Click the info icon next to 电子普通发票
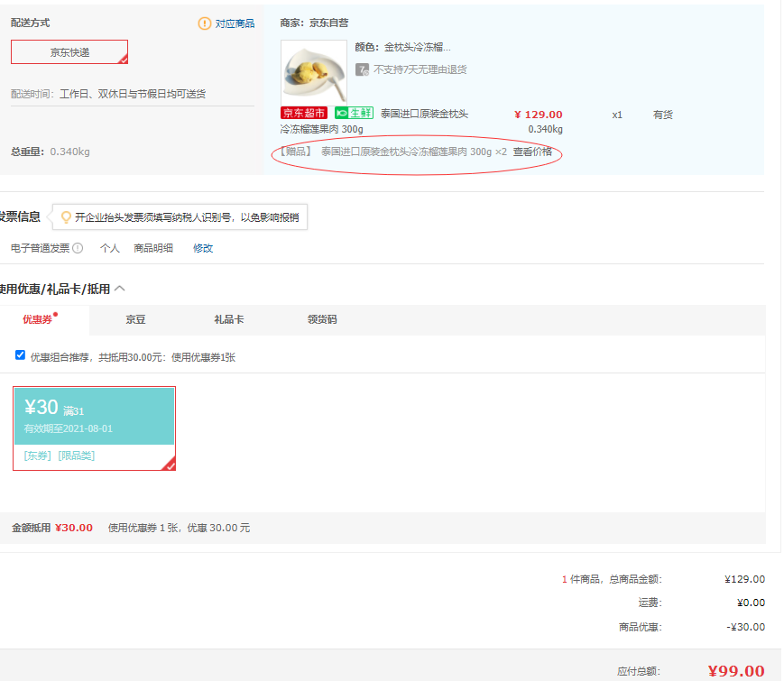The image size is (784, 681). [x=78, y=248]
